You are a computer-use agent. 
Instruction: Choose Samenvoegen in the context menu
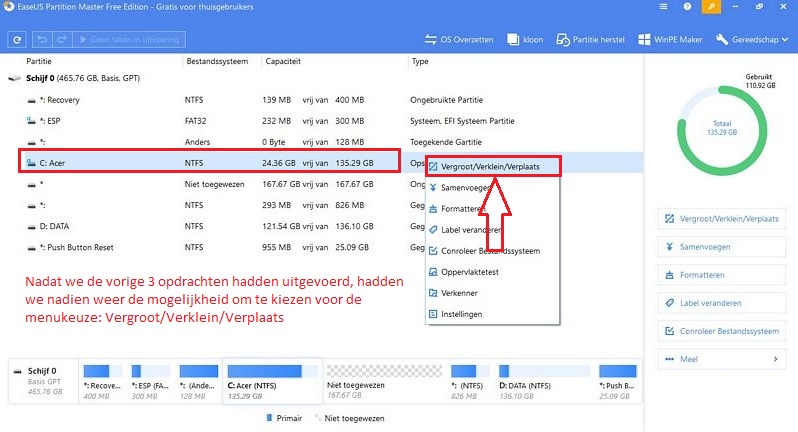(x=493, y=188)
